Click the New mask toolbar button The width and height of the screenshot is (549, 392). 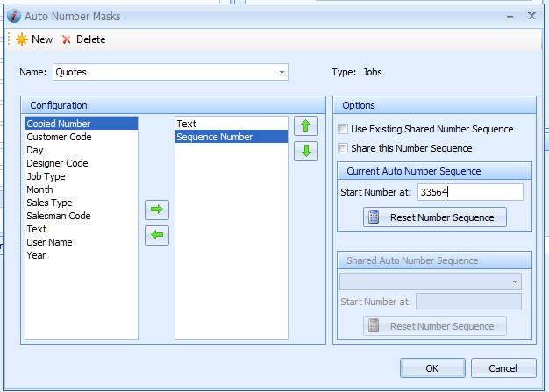point(34,39)
